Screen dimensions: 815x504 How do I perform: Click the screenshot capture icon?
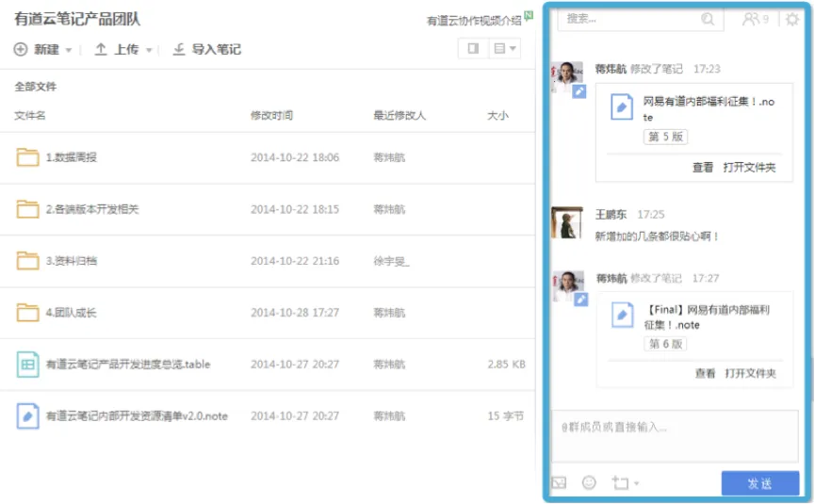point(619,482)
